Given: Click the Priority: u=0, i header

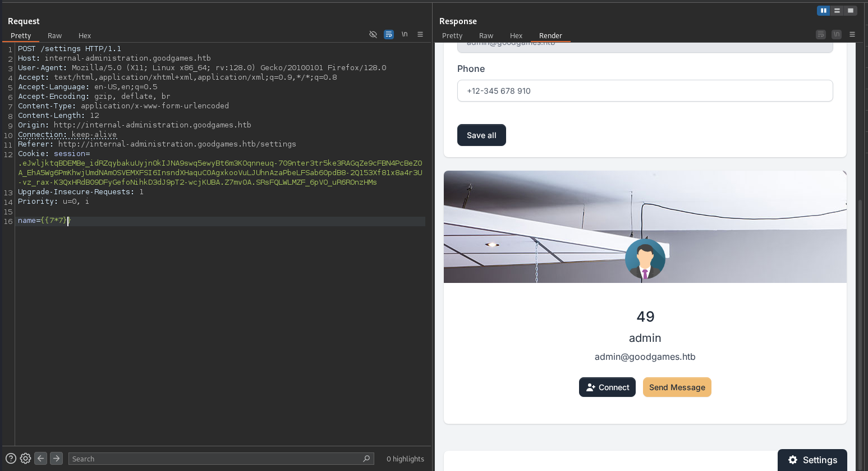Looking at the screenshot, I should coord(53,202).
